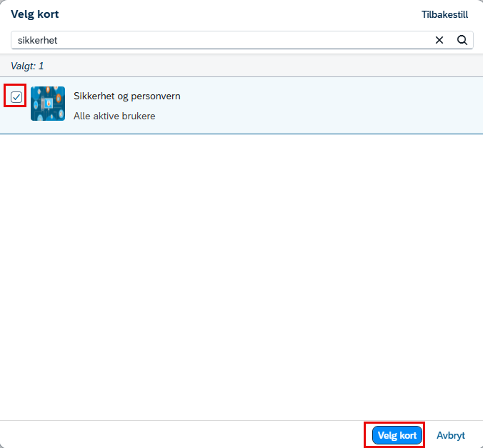This screenshot has width=483, height=448.
Task: Click the empty middle of the search box
Action: [245, 40]
